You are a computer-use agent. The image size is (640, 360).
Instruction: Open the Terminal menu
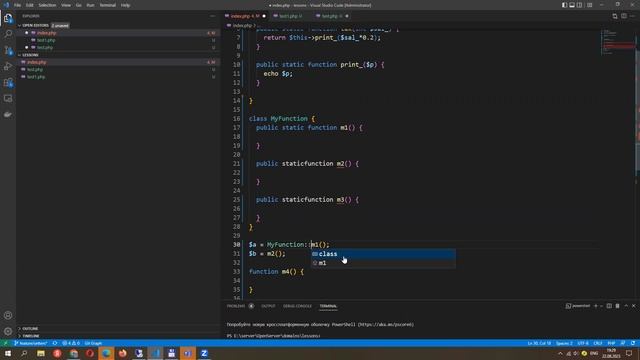click(x=108, y=5)
